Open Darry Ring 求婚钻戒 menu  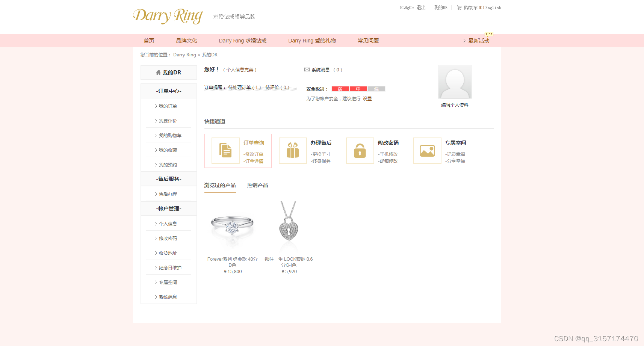click(x=243, y=41)
